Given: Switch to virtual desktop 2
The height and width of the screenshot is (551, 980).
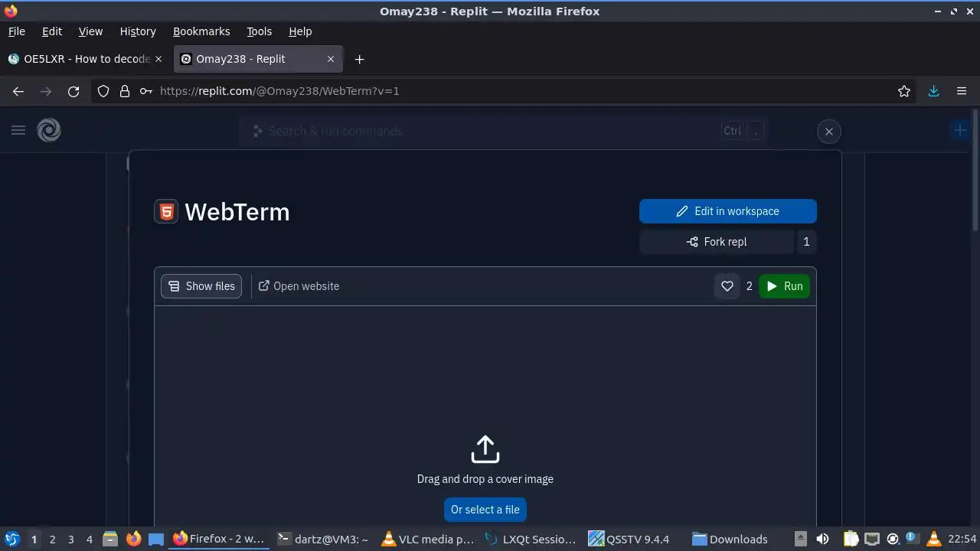Looking at the screenshot, I should point(52,540).
